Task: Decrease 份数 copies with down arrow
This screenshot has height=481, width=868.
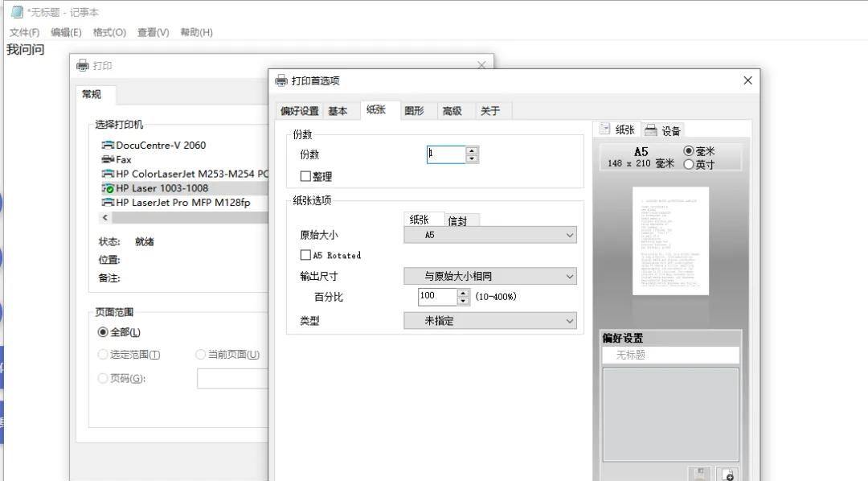Action: click(472, 158)
